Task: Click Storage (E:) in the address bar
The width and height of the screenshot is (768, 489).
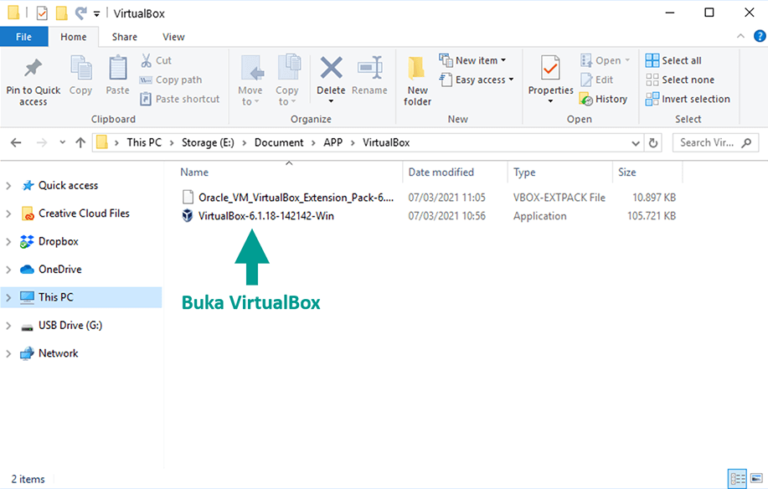Action: tap(208, 143)
